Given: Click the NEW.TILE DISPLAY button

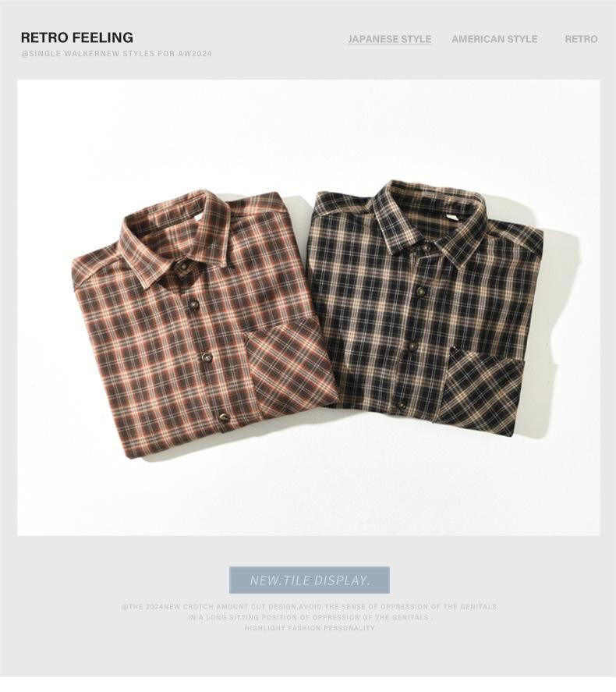Looking at the screenshot, I should click(x=310, y=580).
